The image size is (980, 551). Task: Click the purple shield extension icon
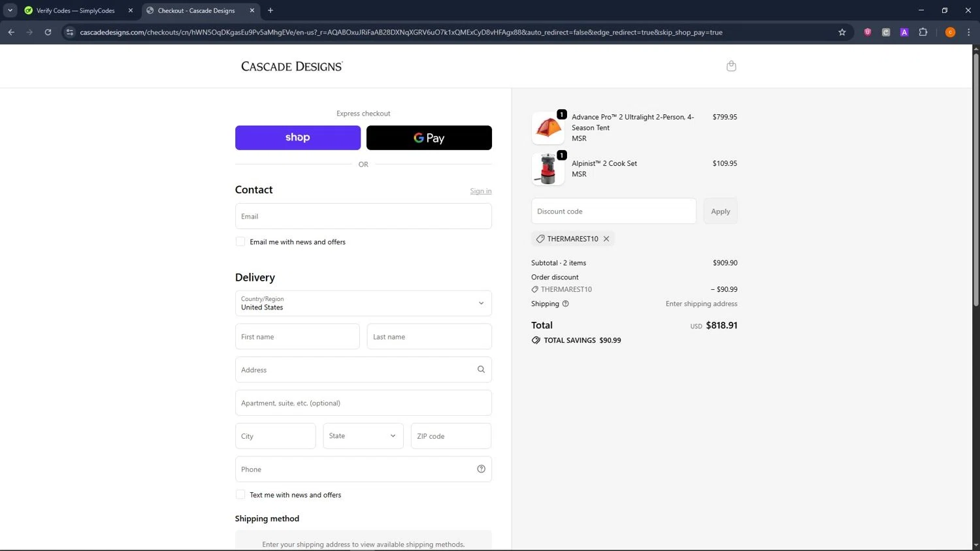coord(868,32)
